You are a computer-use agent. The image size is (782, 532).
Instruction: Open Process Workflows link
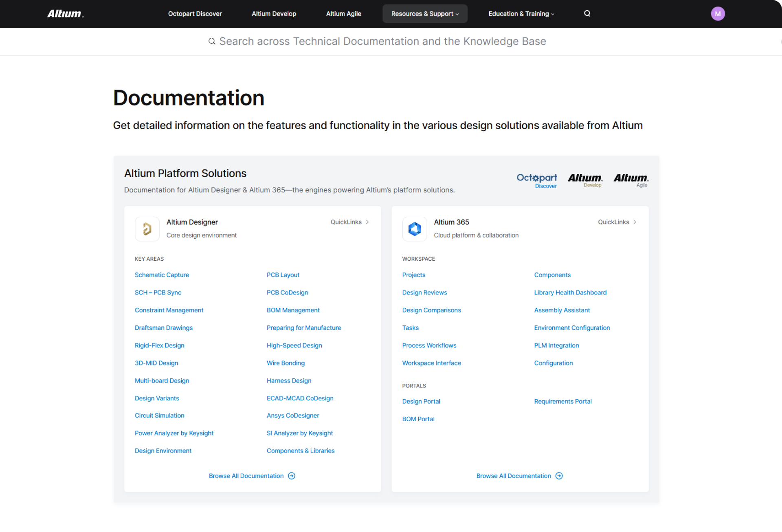429,345
